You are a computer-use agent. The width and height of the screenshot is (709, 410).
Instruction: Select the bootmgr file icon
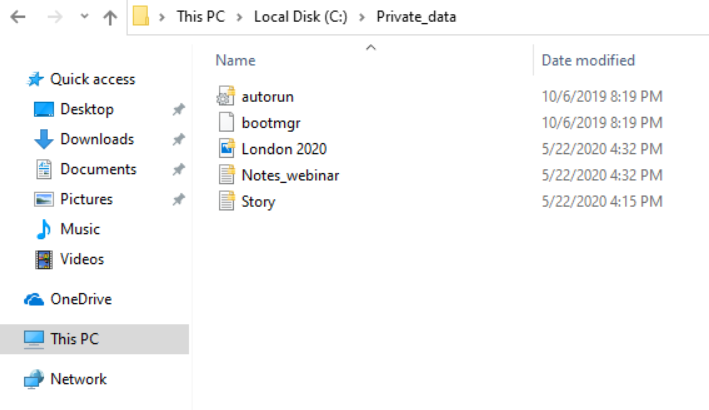(225, 123)
